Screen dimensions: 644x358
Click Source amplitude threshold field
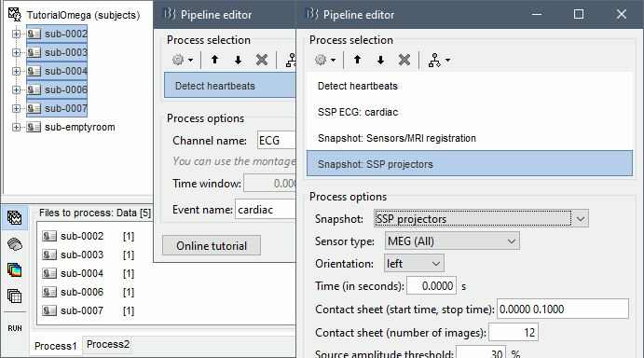coord(481,352)
